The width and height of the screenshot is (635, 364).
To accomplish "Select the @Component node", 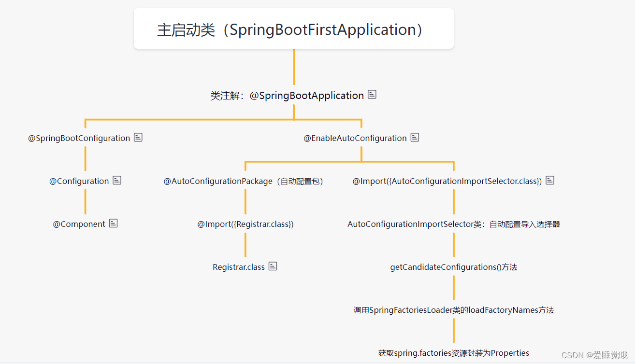I will click(79, 224).
